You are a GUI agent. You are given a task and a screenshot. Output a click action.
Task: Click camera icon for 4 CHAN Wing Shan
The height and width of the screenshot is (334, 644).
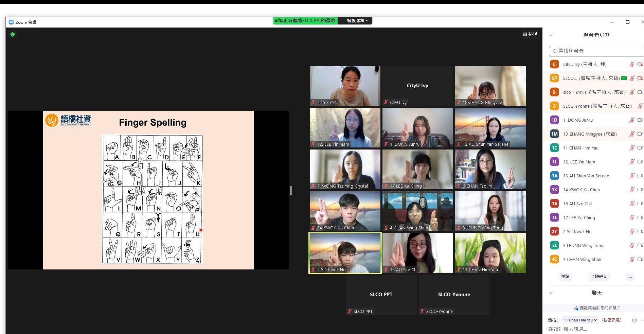point(640,259)
